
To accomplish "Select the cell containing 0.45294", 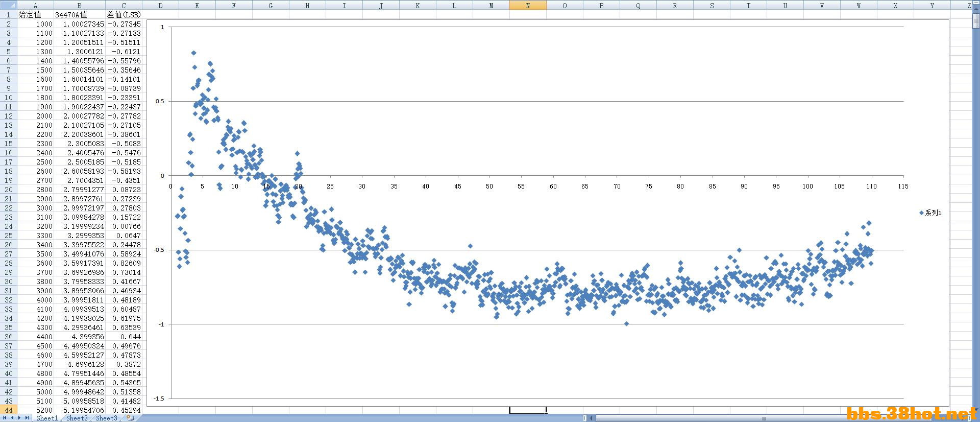I will click(x=124, y=410).
